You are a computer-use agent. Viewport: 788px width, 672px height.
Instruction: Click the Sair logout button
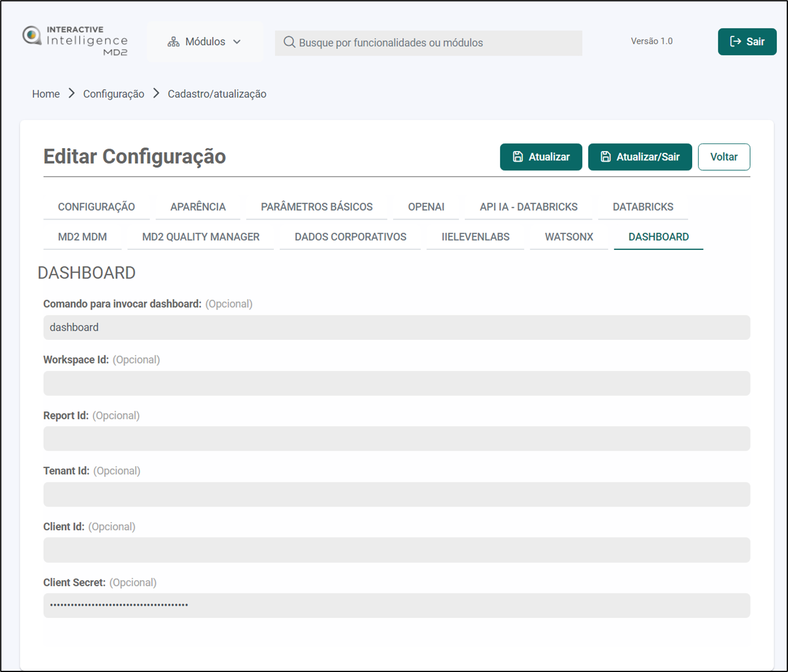(x=746, y=42)
